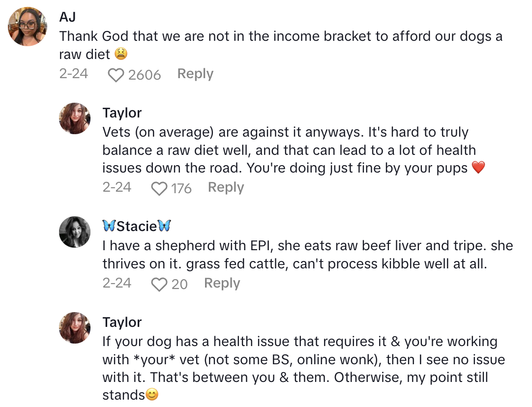
Task: Click the 20 like count on Stacie's reply
Action: click(x=179, y=284)
